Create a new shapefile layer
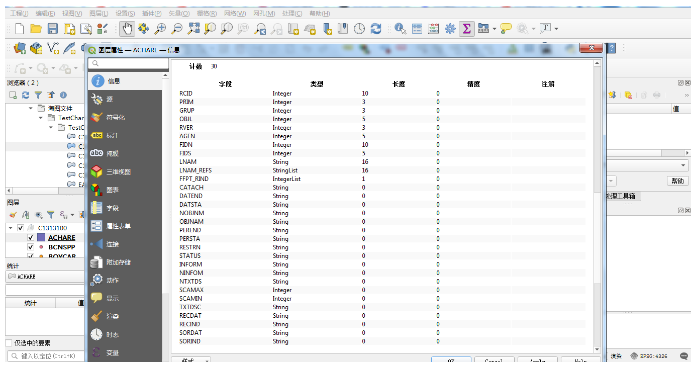Screen dimensions: 699x371 (x=53, y=48)
